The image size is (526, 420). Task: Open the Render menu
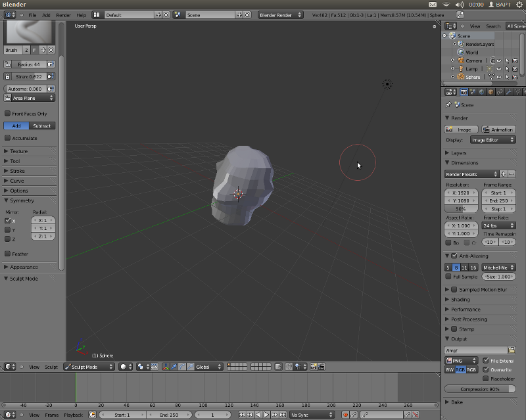pyautogui.click(x=63, y=14)
